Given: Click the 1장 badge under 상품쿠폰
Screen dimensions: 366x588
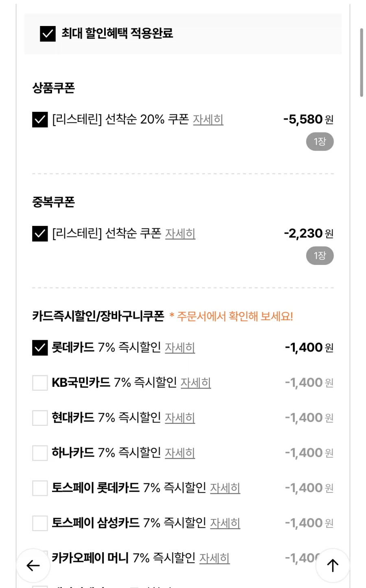Looking at the screenshot, I should [320, 141].
